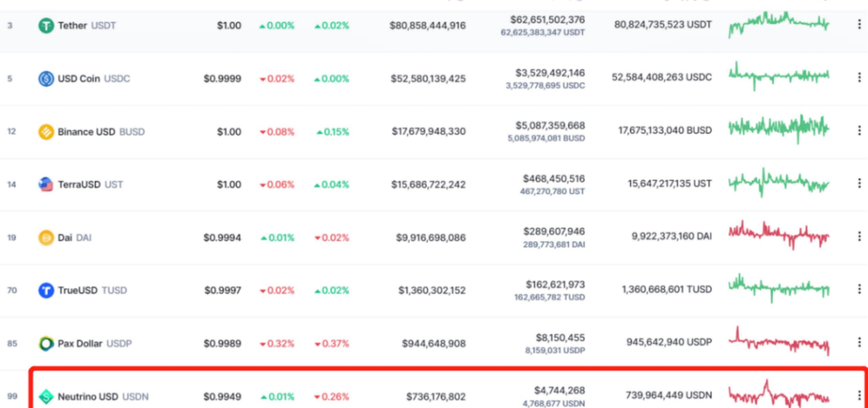The height and width of the screenshot is (408, 868).
Task: Open the three-dot menu for Tether
Action: tap(859, 24)
